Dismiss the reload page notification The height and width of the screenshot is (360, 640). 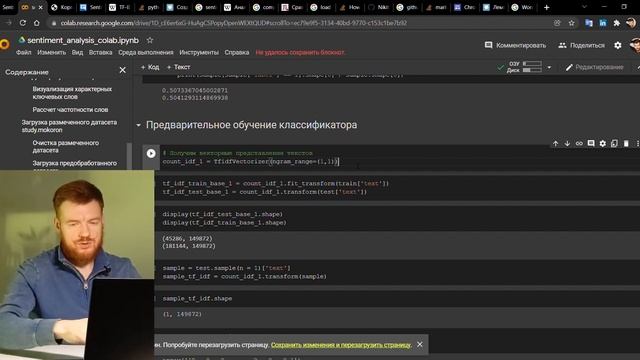(x=420, y=344)
